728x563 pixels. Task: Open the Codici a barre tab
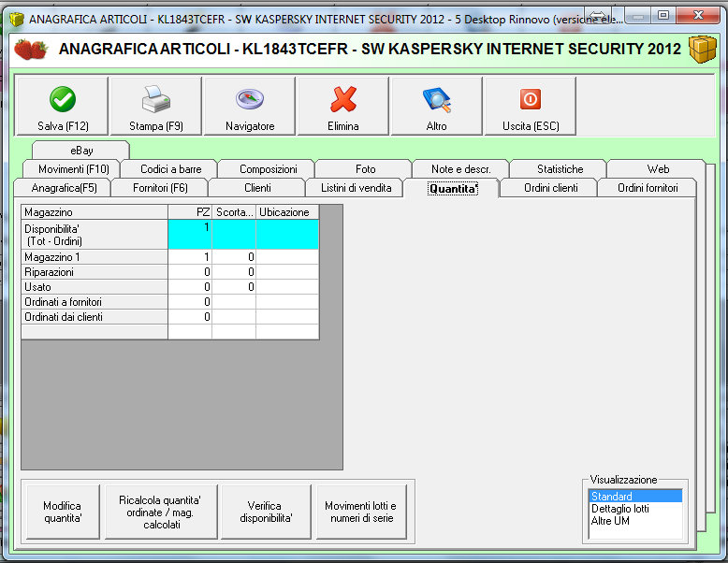point(170,169)
